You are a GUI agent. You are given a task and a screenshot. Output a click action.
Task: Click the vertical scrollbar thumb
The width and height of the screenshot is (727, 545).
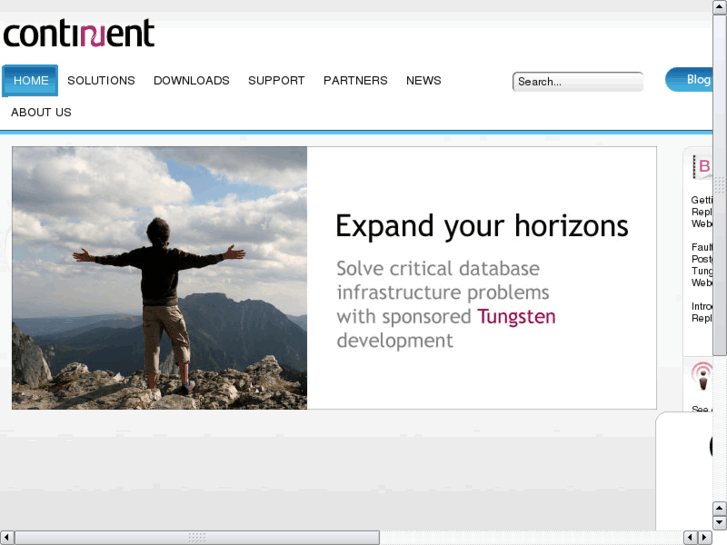point(719,185)
